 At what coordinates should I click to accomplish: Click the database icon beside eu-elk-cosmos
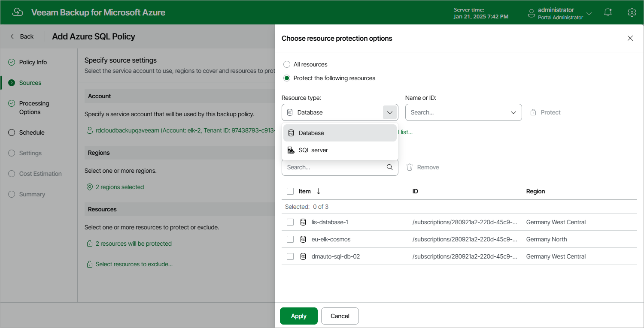(x=303, y=239)
